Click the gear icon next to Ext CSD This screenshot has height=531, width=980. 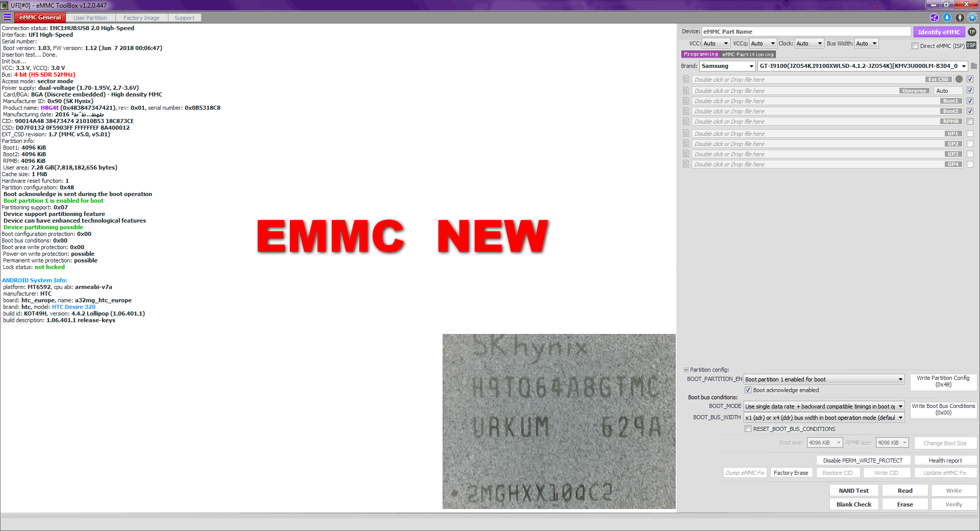(959, 79)
